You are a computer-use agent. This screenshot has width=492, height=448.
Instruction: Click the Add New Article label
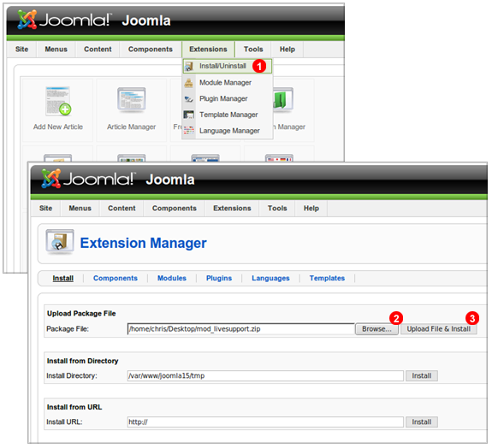pos(58,127)
